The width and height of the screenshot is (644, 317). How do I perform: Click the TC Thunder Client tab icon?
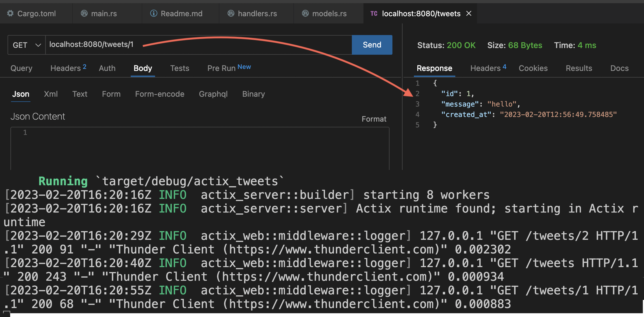point(374,13)
